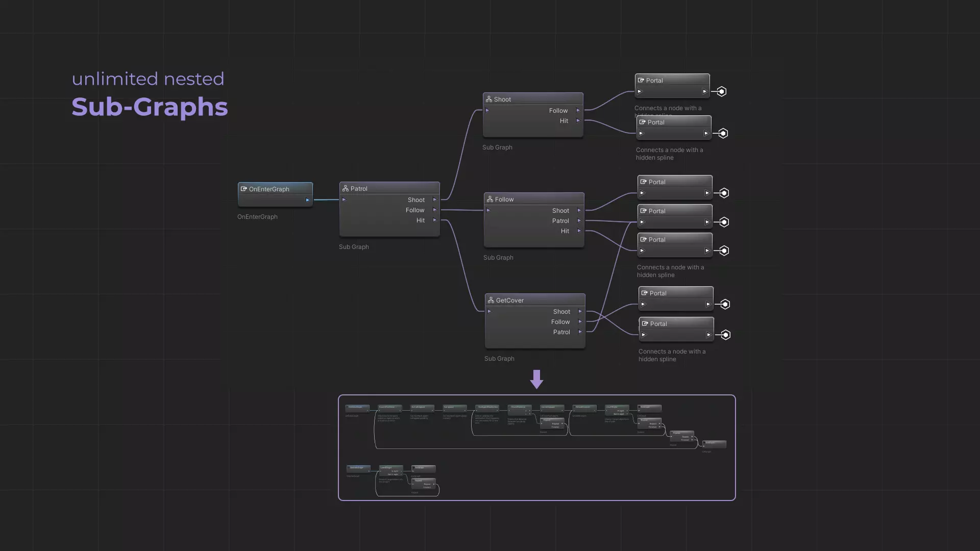Screen dimensions: 980x551
Task: Select the GetCover sub-graph node title
Action: 509,300
